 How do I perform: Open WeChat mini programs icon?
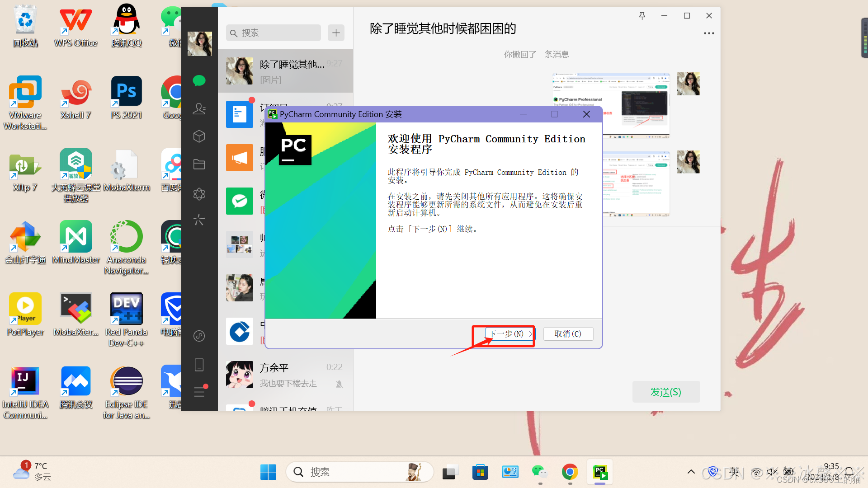click(x=199, y=336)
